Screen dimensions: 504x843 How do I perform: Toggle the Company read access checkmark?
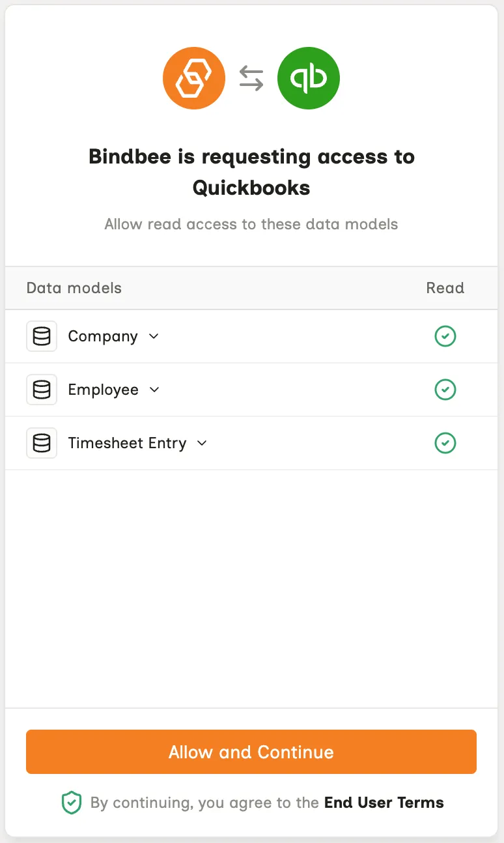coord(445,336)
